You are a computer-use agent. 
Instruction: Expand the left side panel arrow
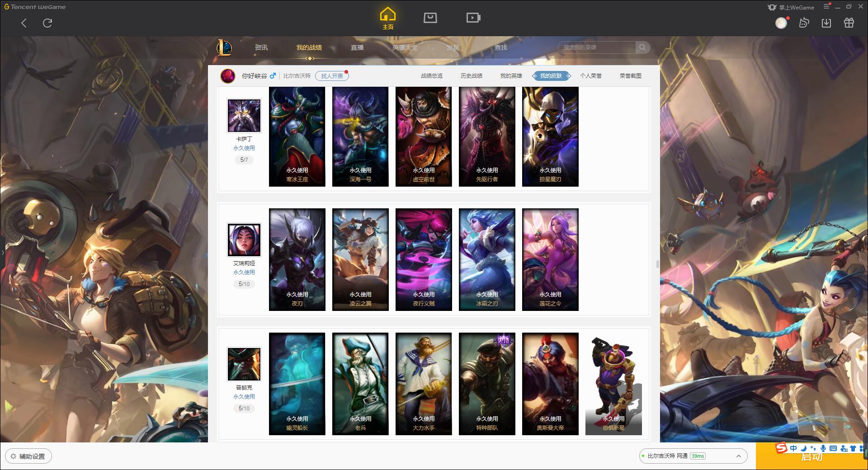click(x=2, y=252)
